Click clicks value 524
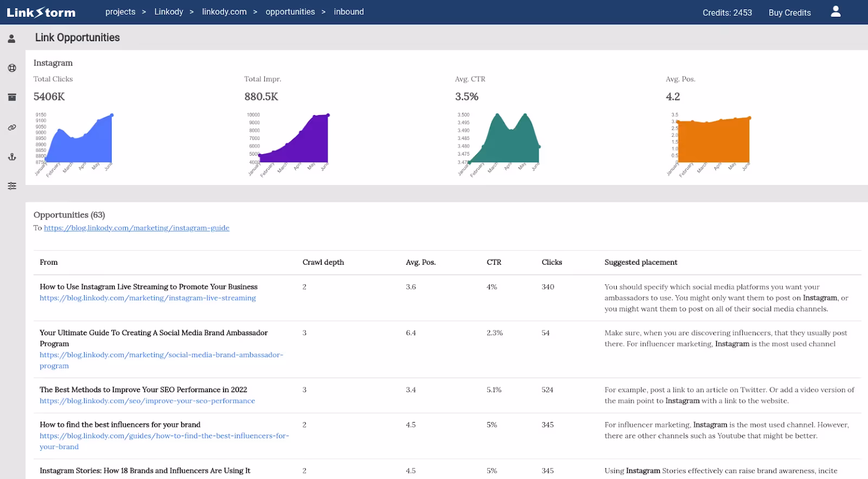This screenshot has height=479, width=868. tap(547, 390)
